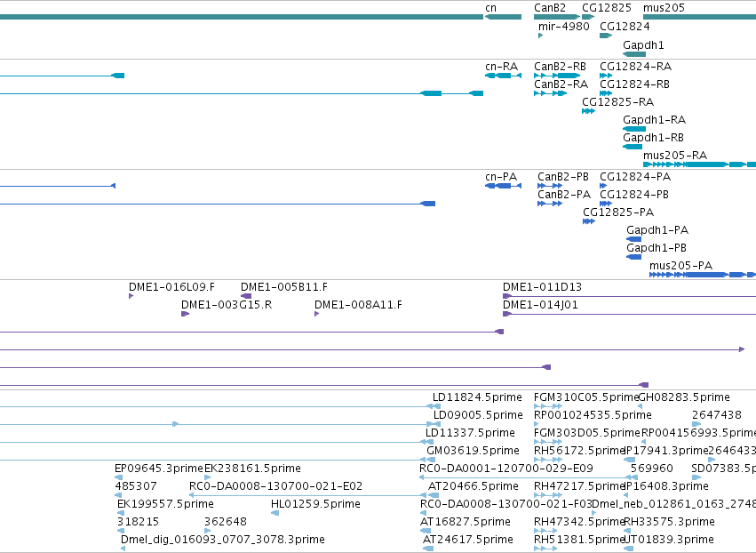Select the RH56172.5prime EST

pyautogui.click(x=548, y=460)
